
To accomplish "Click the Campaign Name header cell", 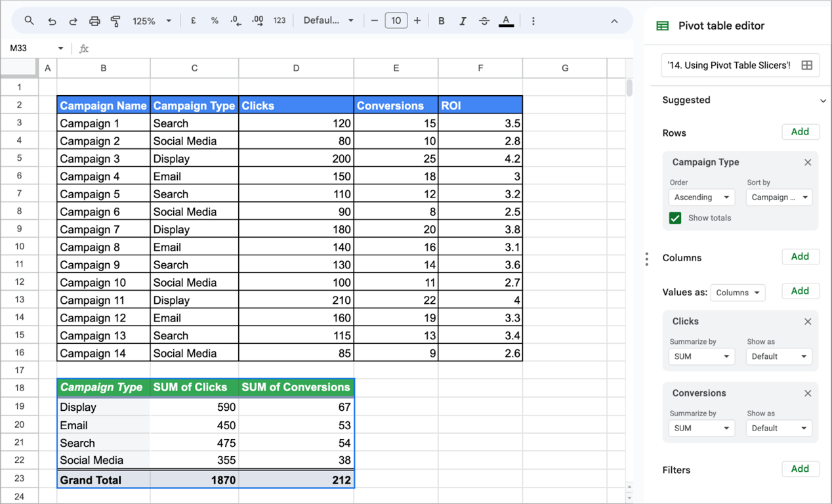I will 104,105.
